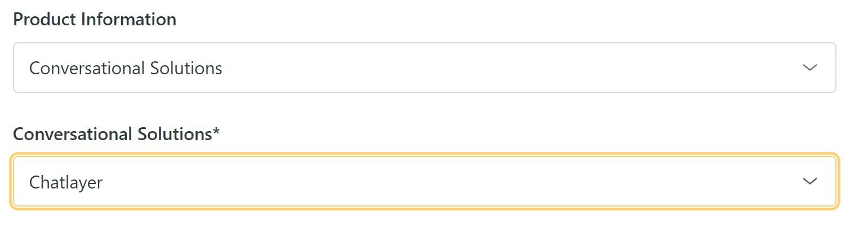Image resolution: width=868 pixels, height=229 pixels.
Task: Click the selected 'Chatlayer' value text
Action: point(66,182)
